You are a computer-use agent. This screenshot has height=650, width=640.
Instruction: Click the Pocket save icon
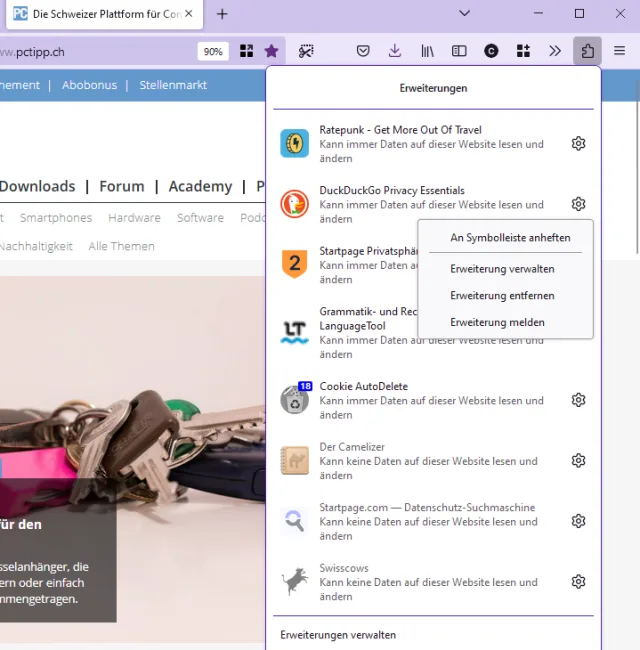(364, 51)
